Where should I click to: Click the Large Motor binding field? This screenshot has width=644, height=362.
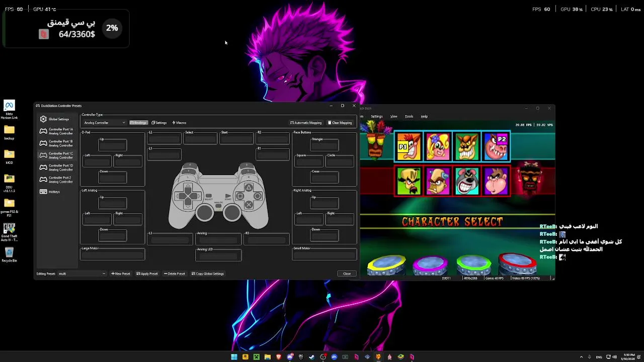click(113, 255)
